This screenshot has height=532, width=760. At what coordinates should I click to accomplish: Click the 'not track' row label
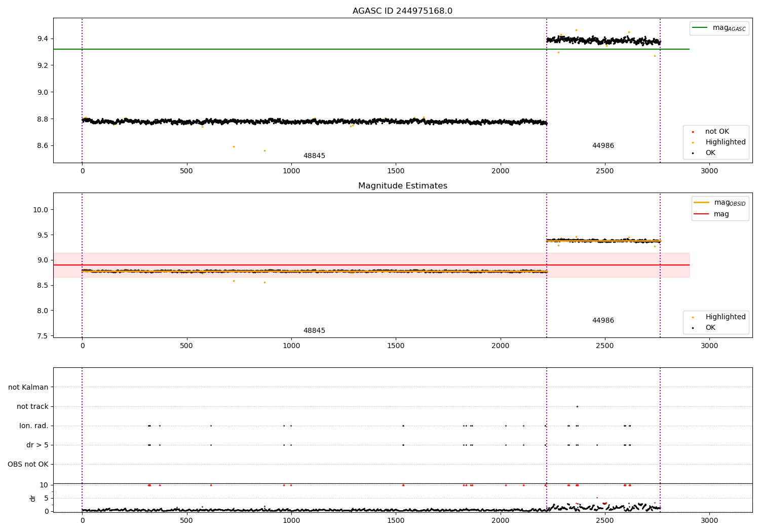tap(32, 406)
